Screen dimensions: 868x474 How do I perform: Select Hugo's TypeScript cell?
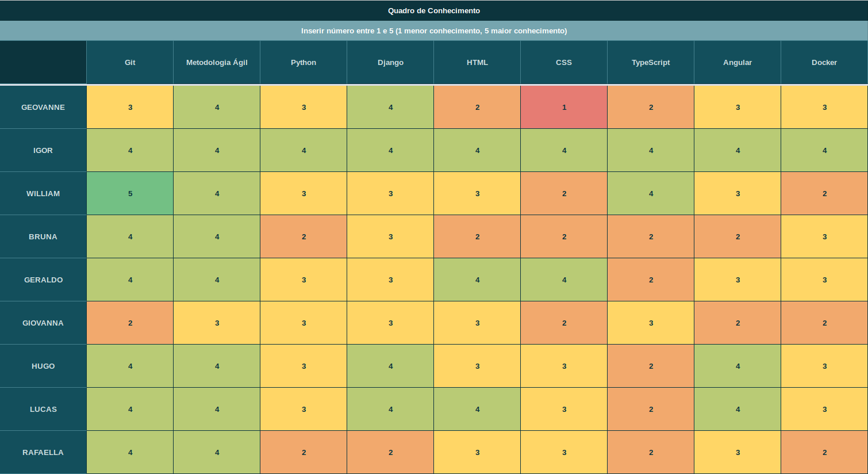point(651,366)
